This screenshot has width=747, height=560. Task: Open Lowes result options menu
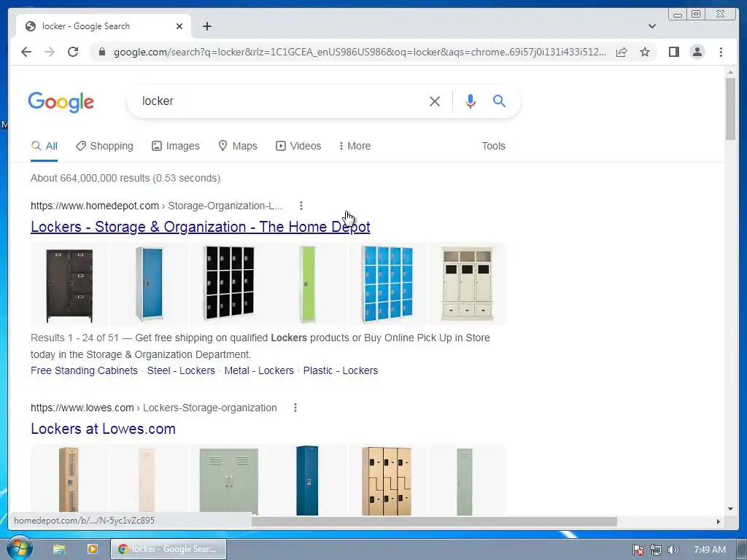[295, 408]
